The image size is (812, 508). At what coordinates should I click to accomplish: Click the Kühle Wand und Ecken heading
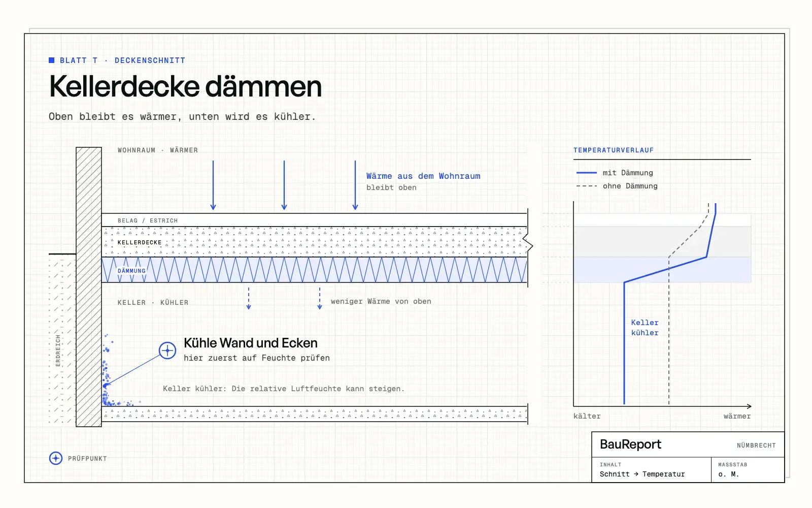click(251, 343)
